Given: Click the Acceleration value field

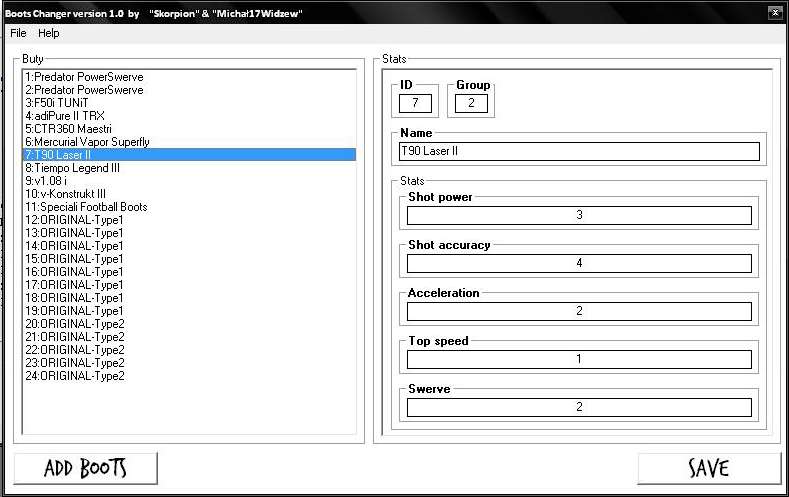Looking at the screenshot, I should click(579, 311).
